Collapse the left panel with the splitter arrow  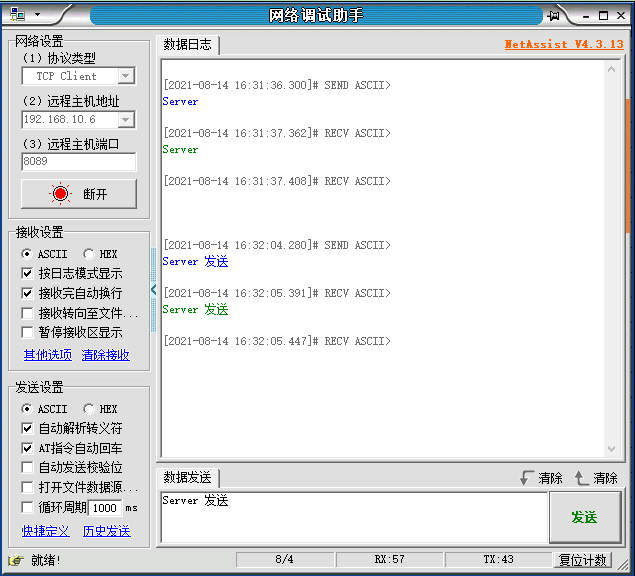[x=153, y=290]
